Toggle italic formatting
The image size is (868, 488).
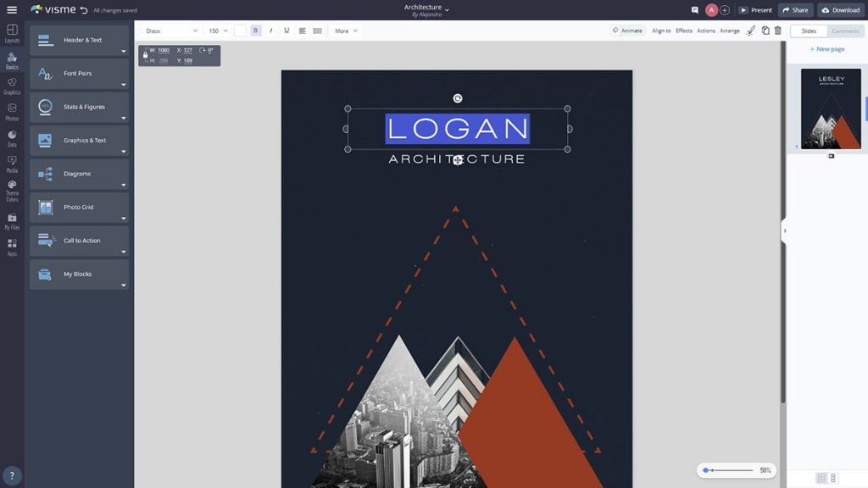[x=271, y=30]
